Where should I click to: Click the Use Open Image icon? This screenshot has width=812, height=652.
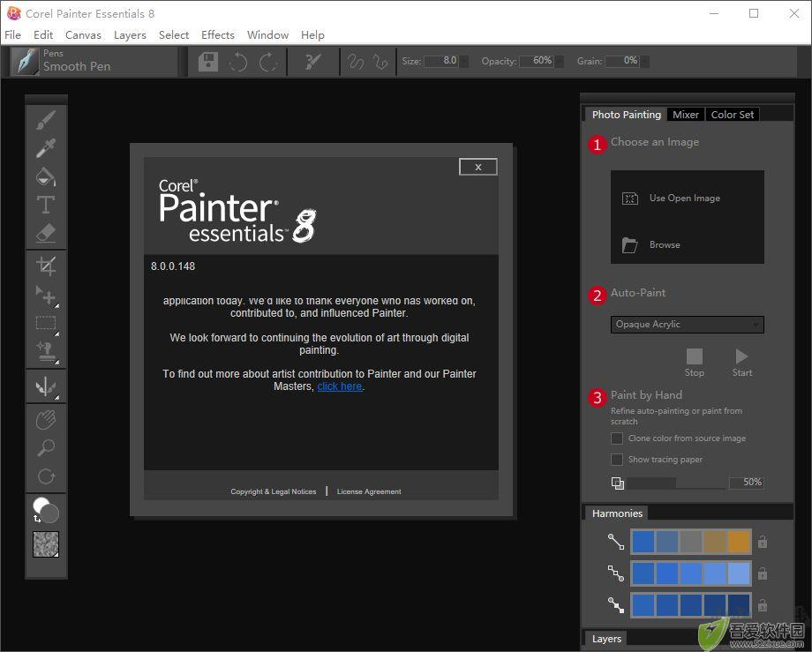pyautogui.click(x=629, y=199)
